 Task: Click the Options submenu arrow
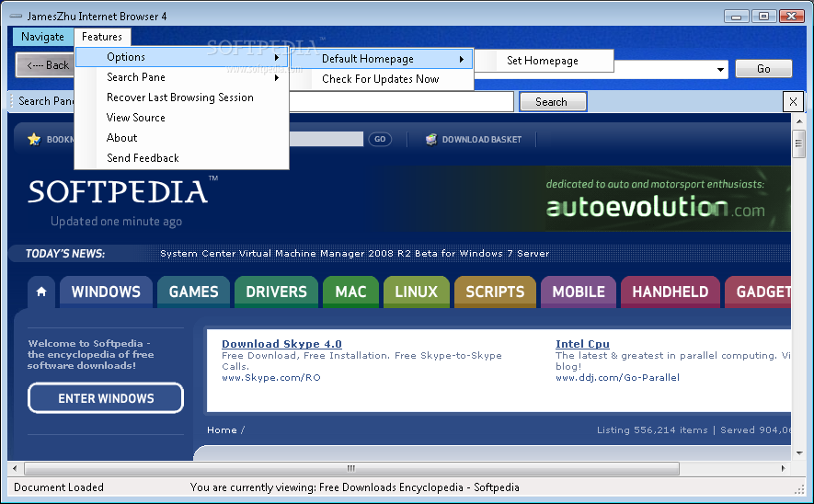(277, 57)
